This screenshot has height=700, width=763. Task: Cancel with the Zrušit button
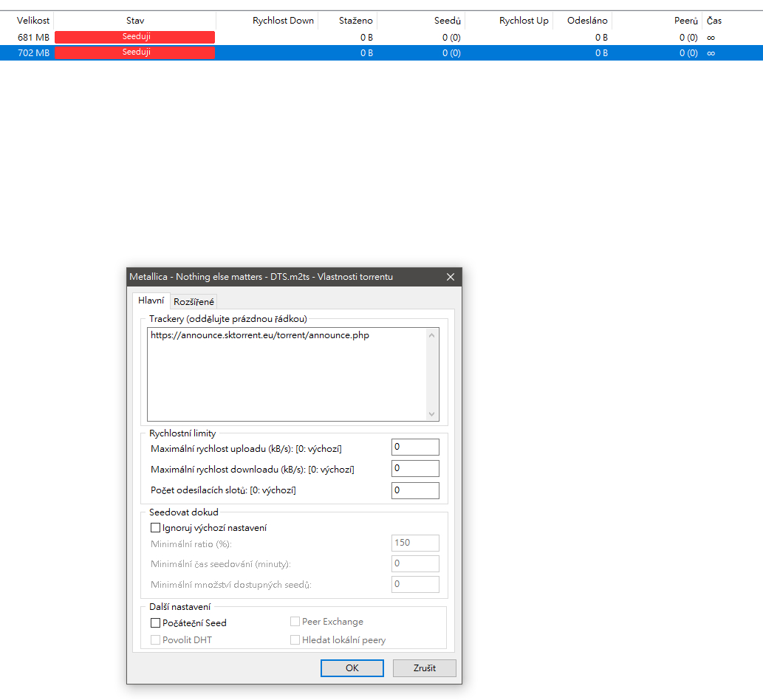[424, 668]
